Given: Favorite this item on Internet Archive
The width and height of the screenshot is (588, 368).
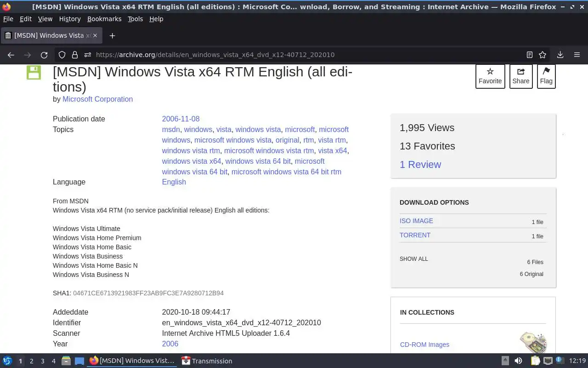Looking at the screenshot, I should (490, 76).
